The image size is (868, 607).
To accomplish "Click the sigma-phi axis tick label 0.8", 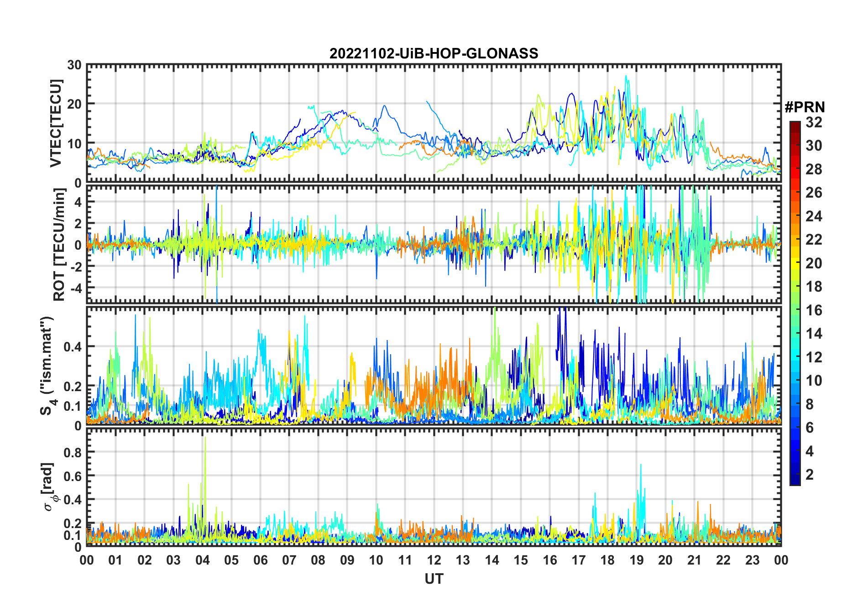I will click(x=73, y=452).
